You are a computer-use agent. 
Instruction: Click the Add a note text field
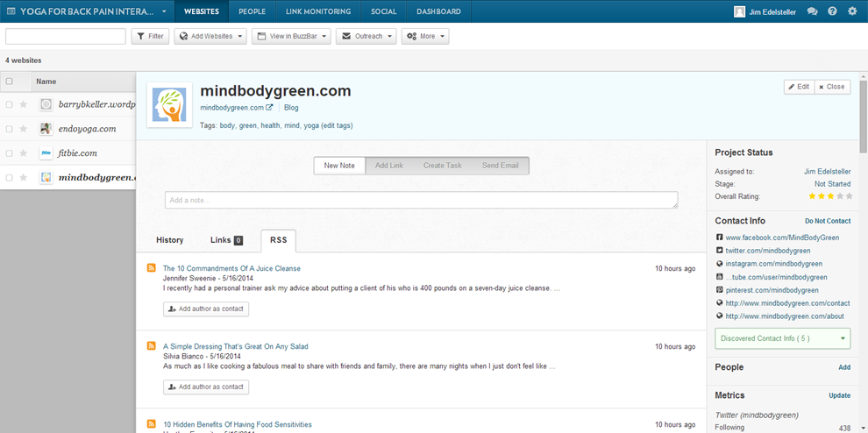click(x=421, y=200)
